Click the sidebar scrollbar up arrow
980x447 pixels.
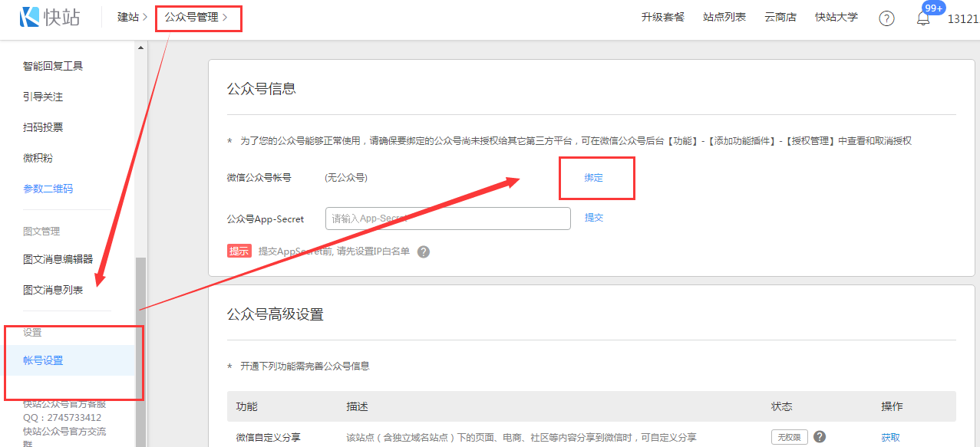(140, 48)
